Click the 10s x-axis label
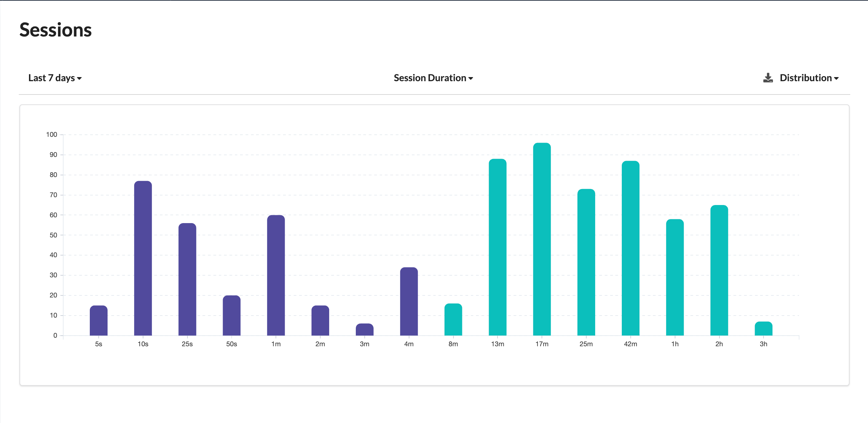868x423 pixels. (143, 344)
